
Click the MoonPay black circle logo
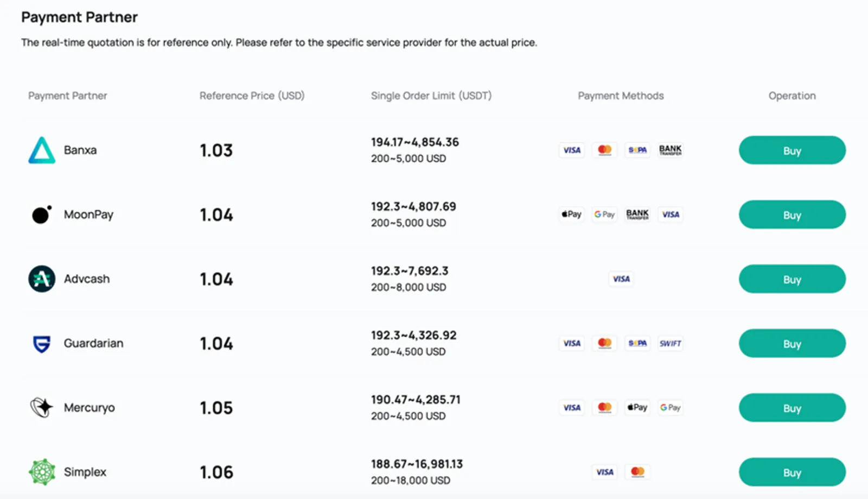tap(42, 214)
